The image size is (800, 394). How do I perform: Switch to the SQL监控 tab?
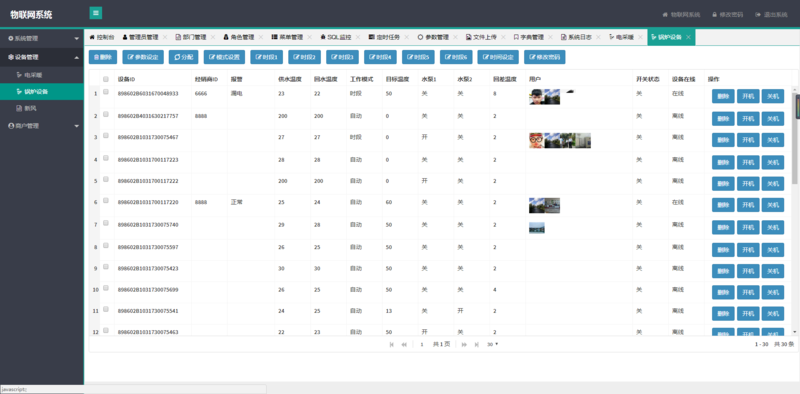click(x=336, y=37)
